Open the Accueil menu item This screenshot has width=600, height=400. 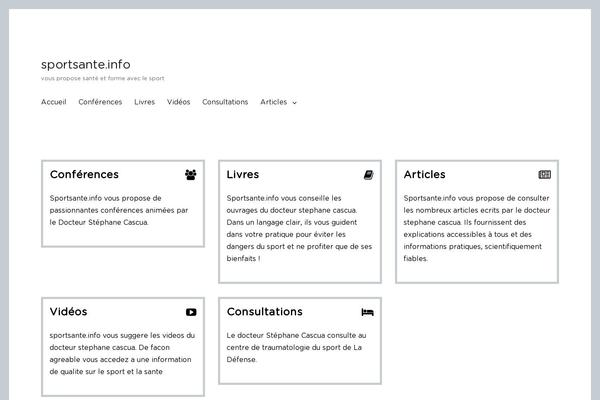54,102
